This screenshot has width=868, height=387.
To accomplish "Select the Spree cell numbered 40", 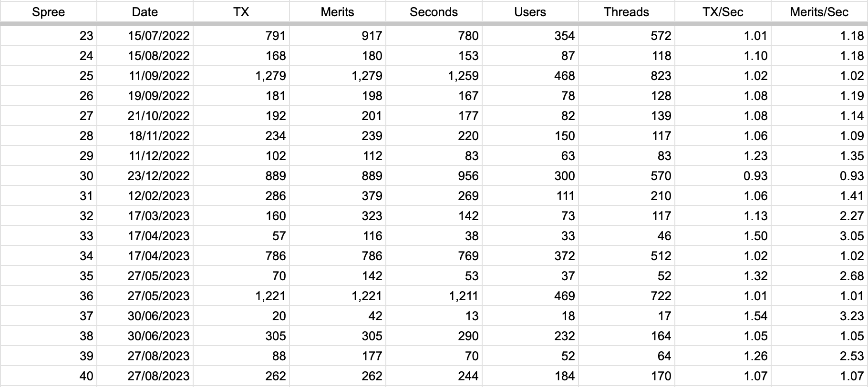I will coord(48,376).
